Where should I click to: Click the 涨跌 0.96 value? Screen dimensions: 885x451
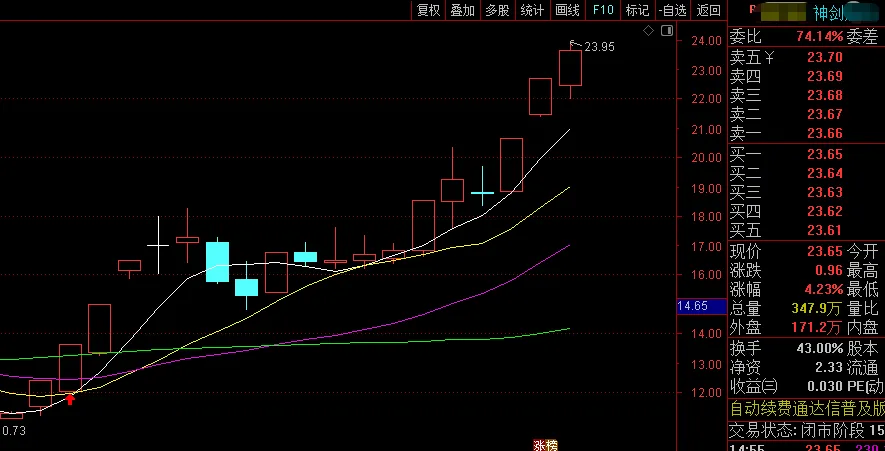pos(829,270)
